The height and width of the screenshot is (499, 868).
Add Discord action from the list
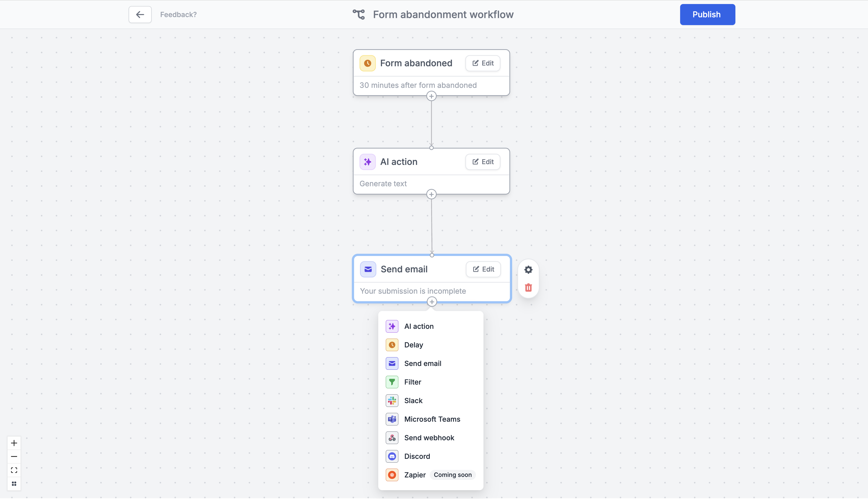tap(417, 456)
